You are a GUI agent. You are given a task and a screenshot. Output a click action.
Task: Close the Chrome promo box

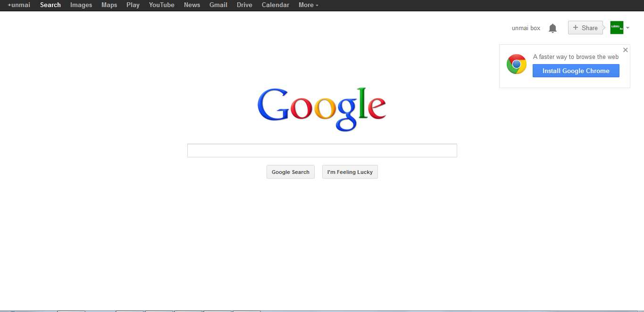(x=626, y=50)
